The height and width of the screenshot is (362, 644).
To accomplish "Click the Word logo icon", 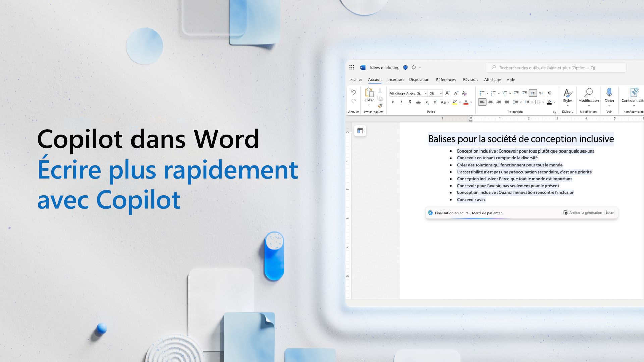I will [x=363, y=67].
